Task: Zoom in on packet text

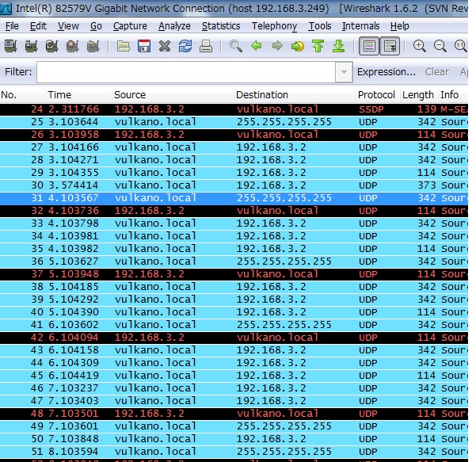Action: coord(420,47)
